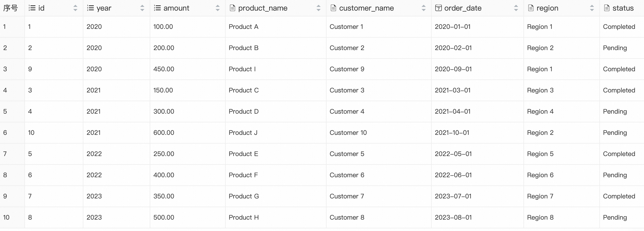Click the calendar icon for order_date
The image size is (644, 231).
click(x=439, y=8)
